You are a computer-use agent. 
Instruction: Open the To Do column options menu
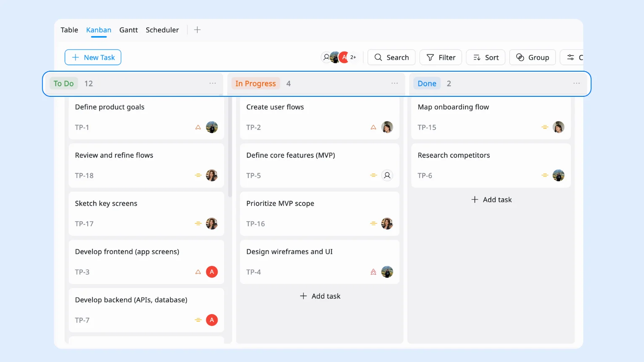pyautogui.click(x=213, y=83)
